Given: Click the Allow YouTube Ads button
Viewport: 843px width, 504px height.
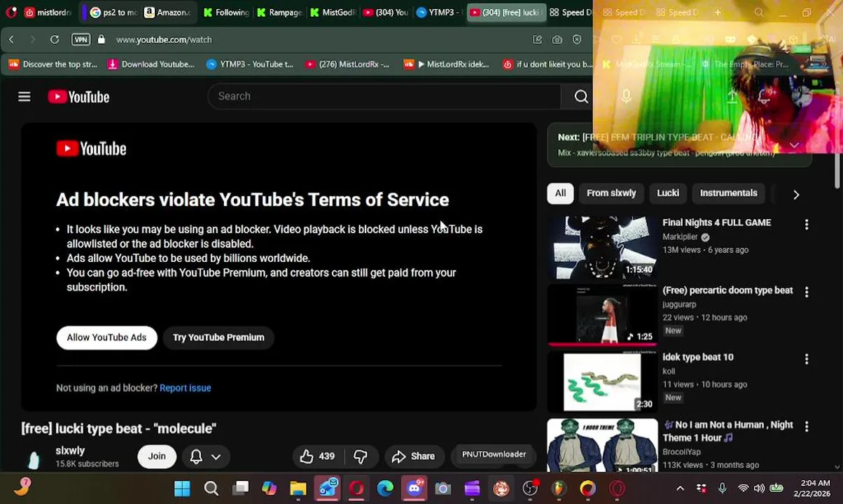Looking at the screenshot, I should (106, 337).
